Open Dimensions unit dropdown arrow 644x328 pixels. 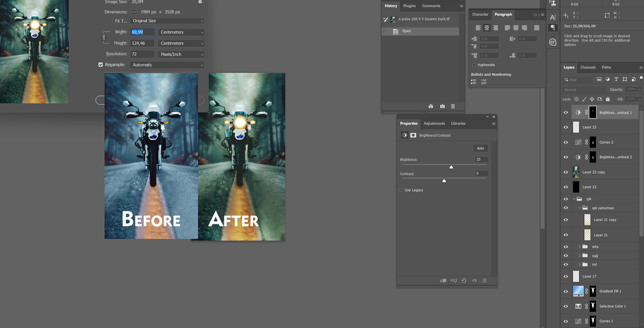pos(135,12)
